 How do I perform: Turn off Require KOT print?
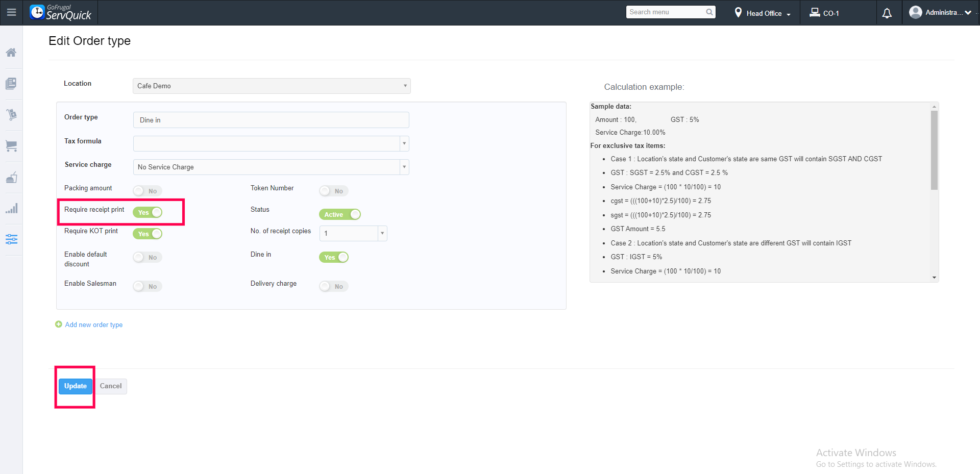point(147,234)
